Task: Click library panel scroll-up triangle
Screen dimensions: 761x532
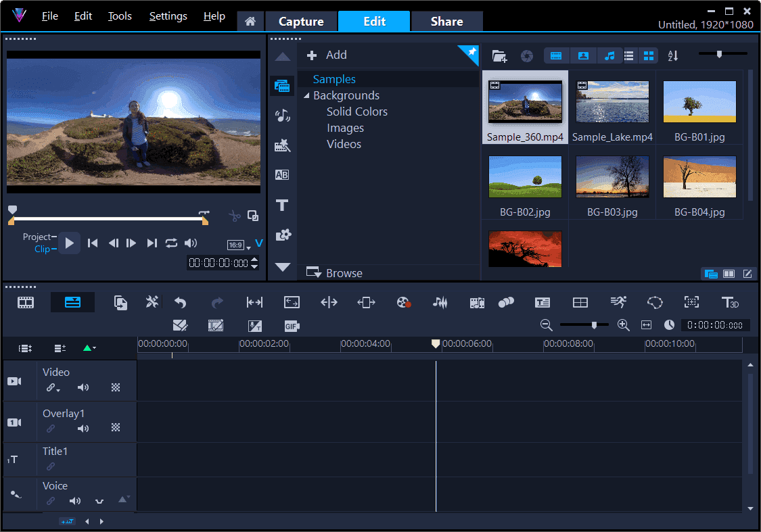Action: [283, 57]
